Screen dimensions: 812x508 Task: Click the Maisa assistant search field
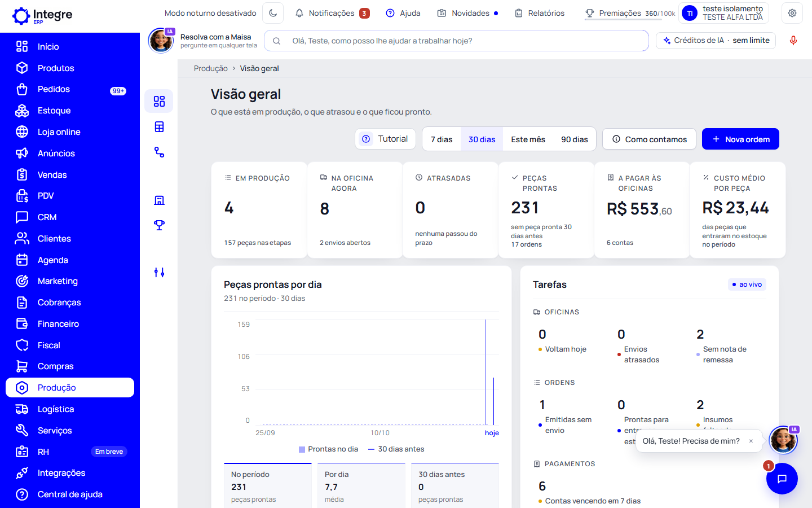coord(456,41)
